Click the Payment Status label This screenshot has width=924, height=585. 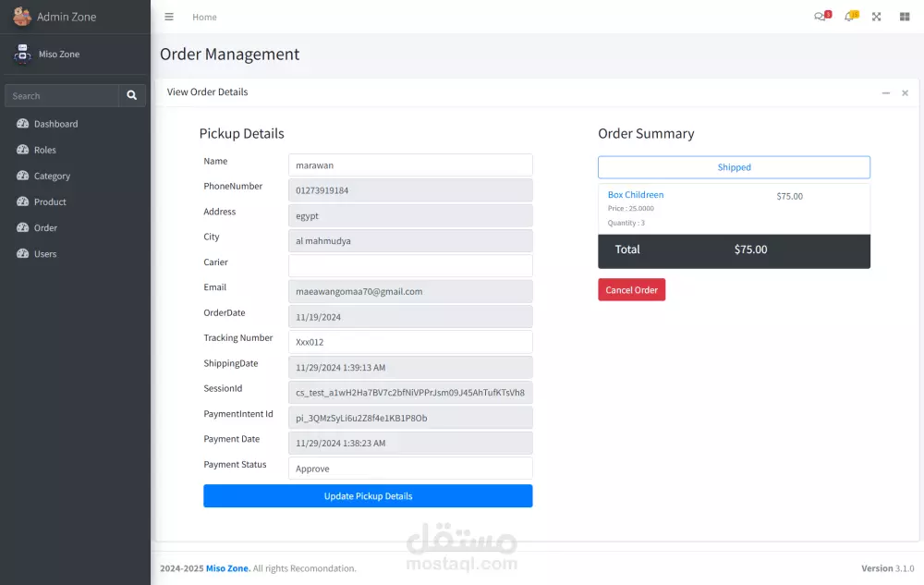pos(235,464)
